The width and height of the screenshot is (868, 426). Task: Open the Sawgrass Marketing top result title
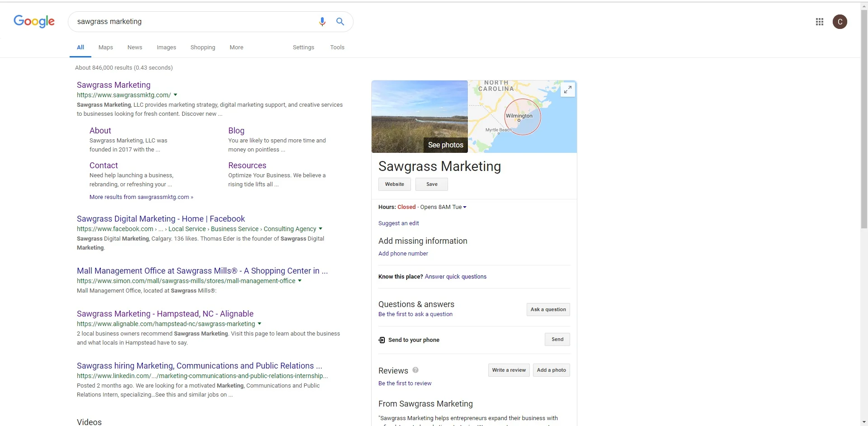point(113,85)
